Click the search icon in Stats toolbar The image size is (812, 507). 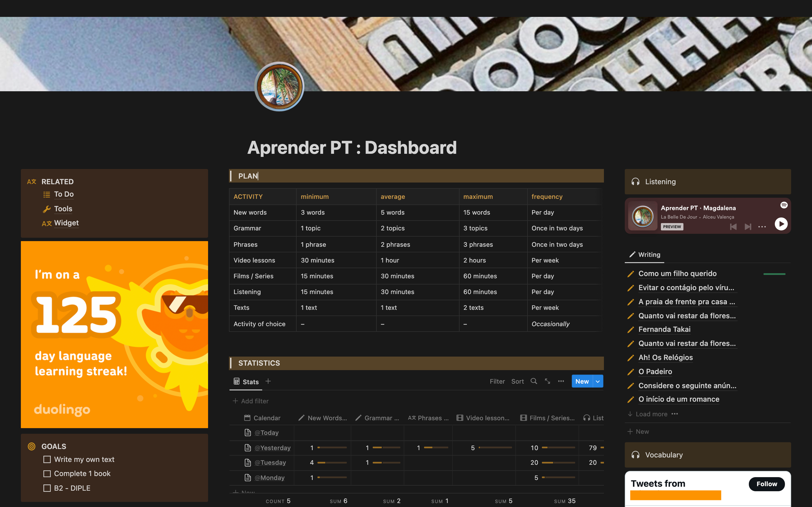click(533, 381)
